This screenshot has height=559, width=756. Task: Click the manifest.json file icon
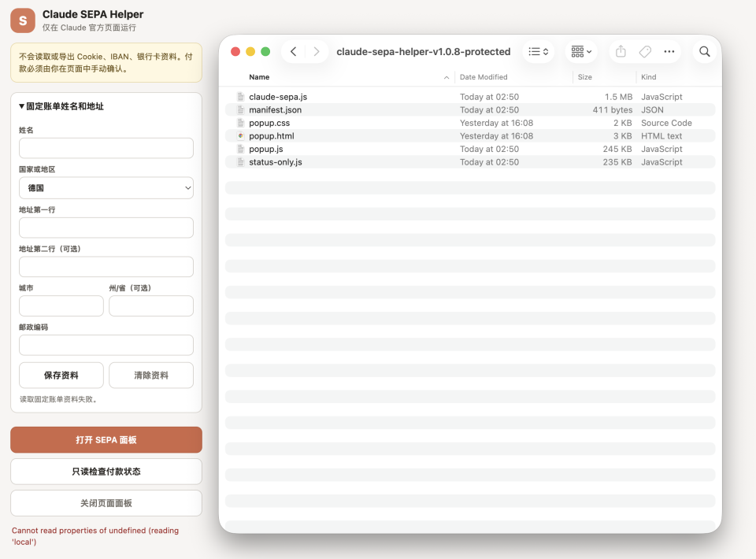pyautogui.click(x=241, y=110)
